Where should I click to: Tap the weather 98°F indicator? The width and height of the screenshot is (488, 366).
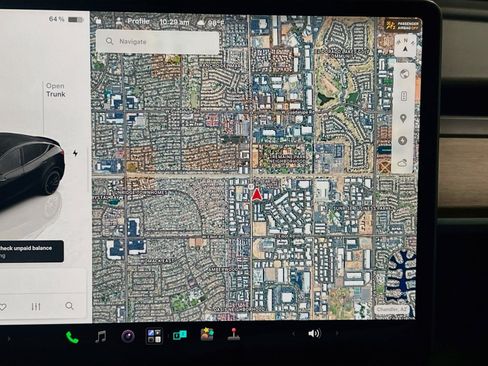[210, 23]
